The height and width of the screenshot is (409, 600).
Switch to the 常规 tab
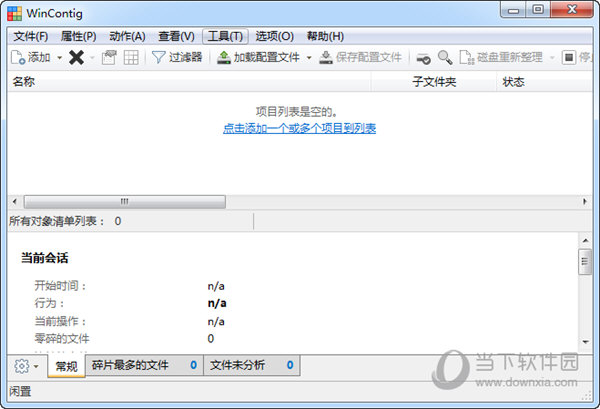[66, 366]
